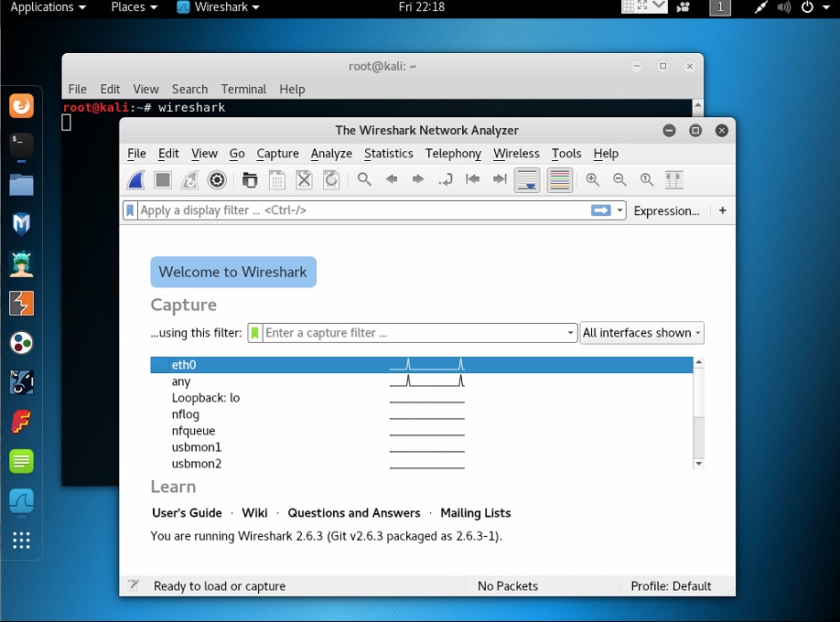
Task: Open the Expression builder
Action: (665, 210)
